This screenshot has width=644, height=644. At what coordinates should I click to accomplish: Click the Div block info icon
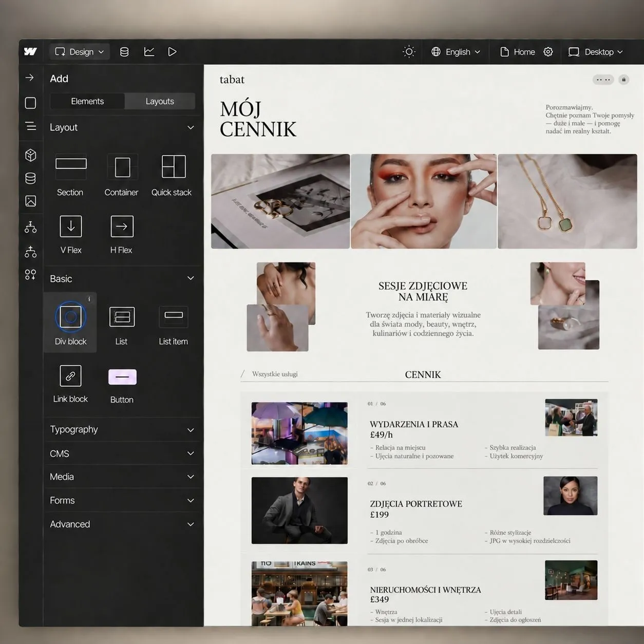[x=89, y=299]
